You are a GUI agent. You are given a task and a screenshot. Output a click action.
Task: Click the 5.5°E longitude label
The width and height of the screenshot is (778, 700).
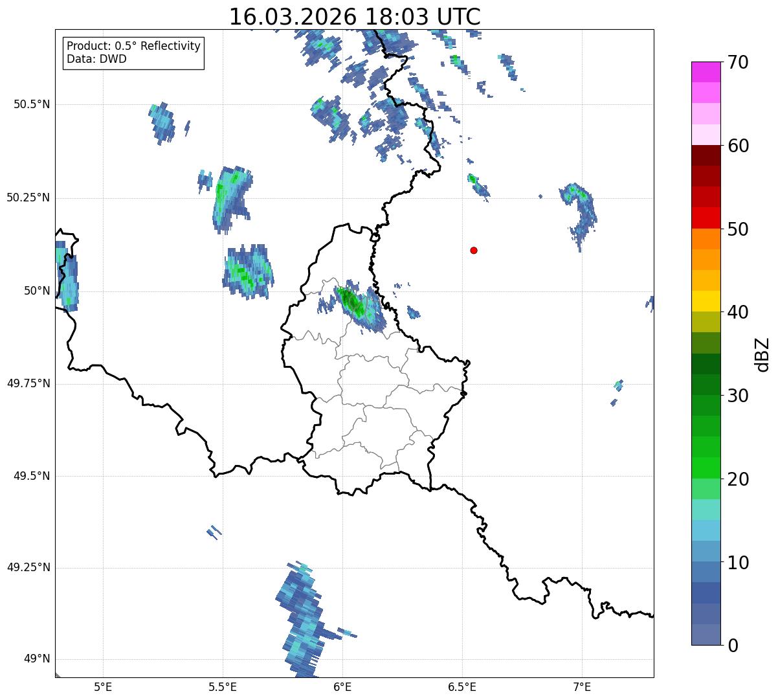(x=223, y=687)
